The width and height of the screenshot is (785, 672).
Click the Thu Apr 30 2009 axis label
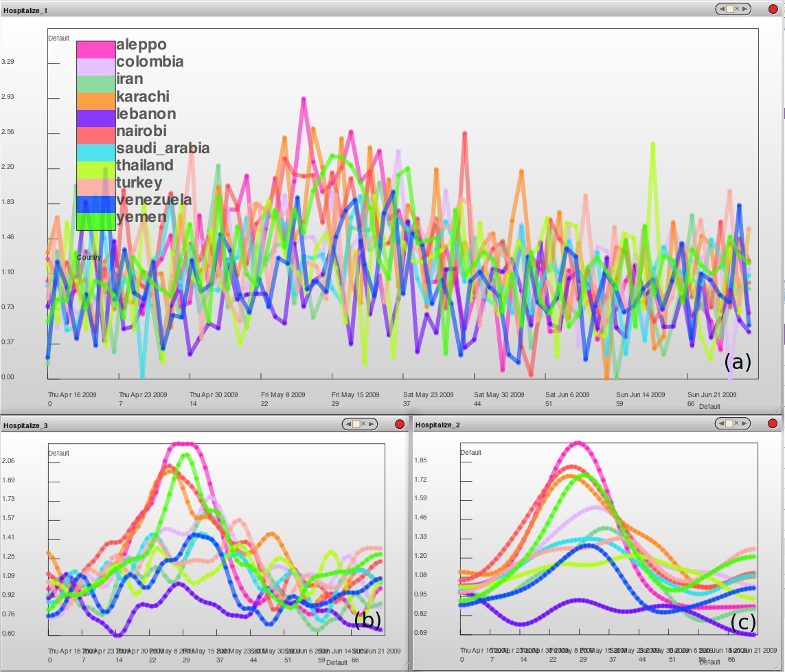tap(213, 395)
